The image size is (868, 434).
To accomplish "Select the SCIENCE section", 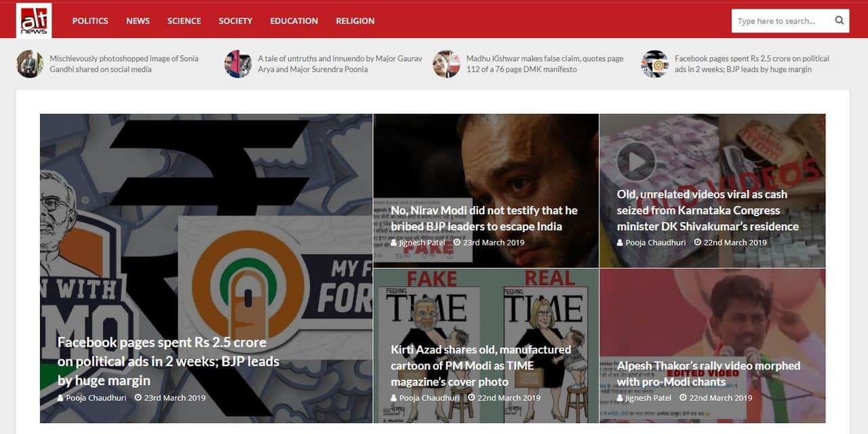I will [184, 21].
